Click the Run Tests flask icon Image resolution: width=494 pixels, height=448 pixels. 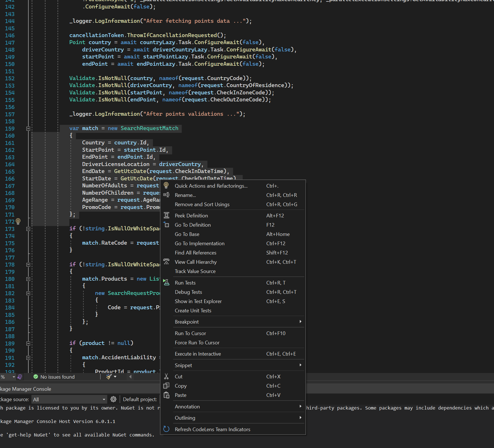point(166,282)
